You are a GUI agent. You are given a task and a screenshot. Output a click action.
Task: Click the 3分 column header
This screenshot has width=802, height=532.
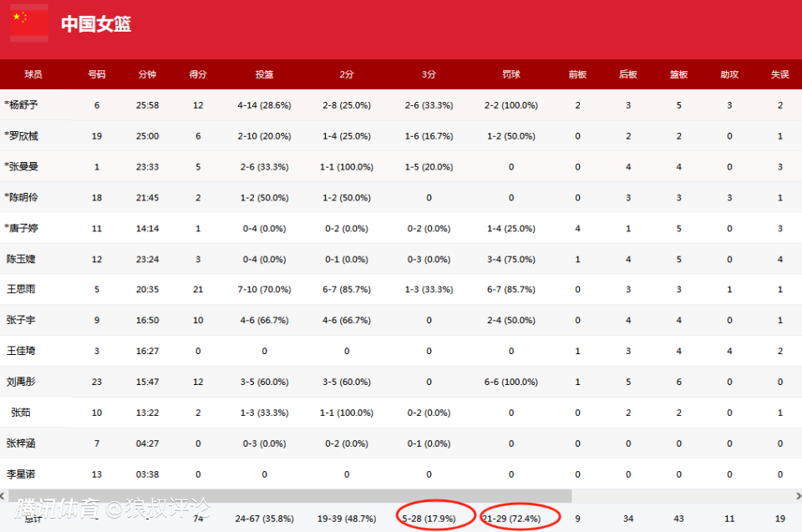pyautogui.click(x=429, y=74)
